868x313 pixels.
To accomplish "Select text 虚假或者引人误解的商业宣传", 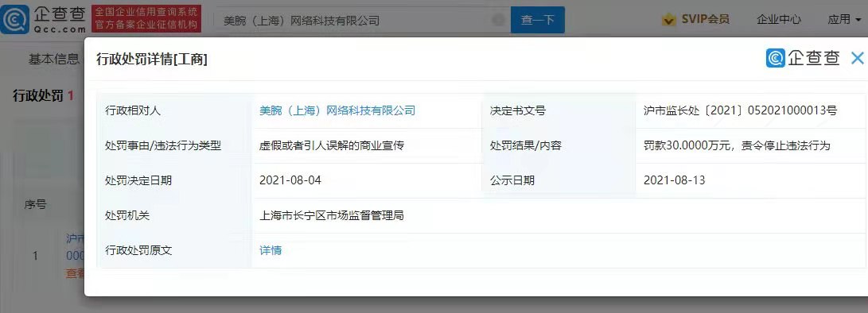I will (x=332, y=145).
